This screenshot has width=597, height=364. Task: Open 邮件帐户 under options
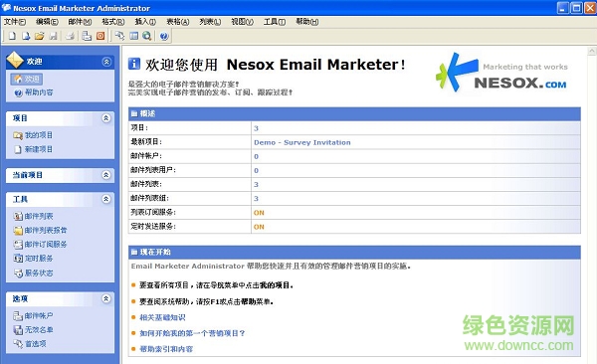tap(39, 315)
